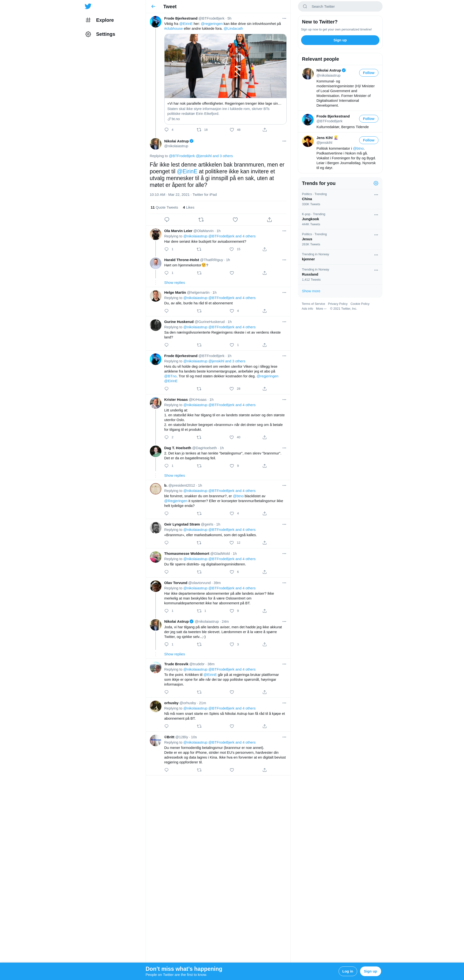Viewport: 464px width, 980px height.
Task: Click Sign up in New to Twitter box
Action: click(340, 40)
